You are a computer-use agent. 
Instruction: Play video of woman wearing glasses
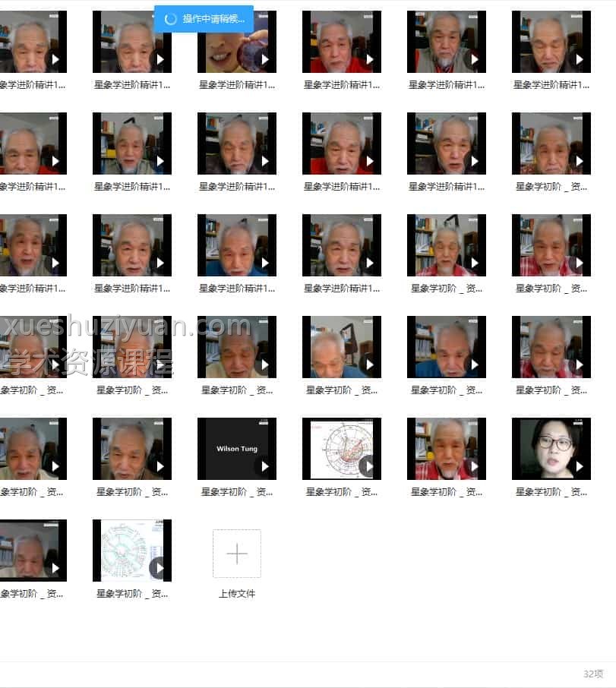[579, 466]
